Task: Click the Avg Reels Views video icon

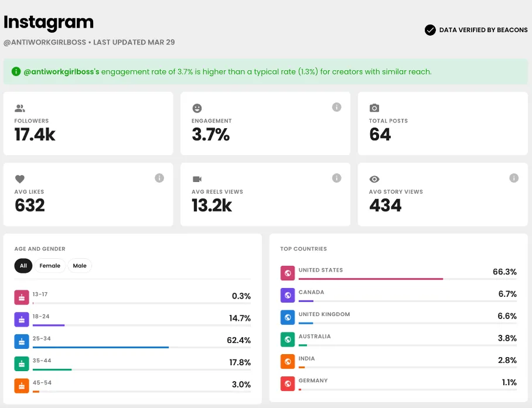Action: (197, 179)
